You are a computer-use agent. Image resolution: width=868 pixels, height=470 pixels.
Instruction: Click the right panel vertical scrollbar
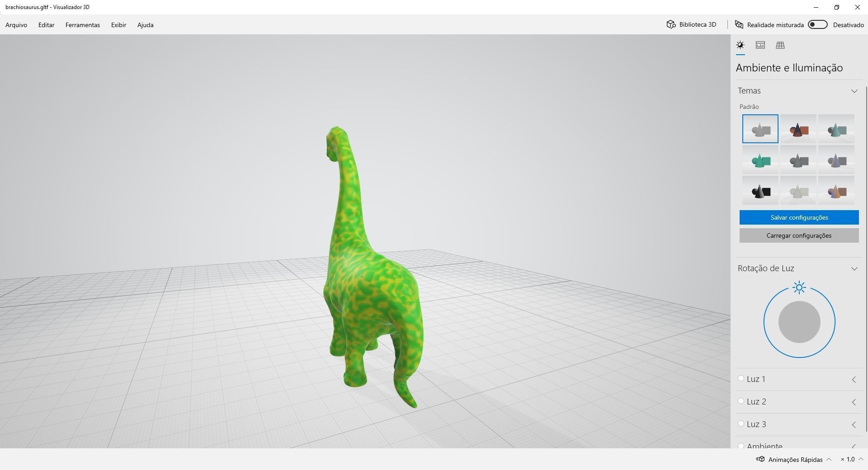pos(866,258)
